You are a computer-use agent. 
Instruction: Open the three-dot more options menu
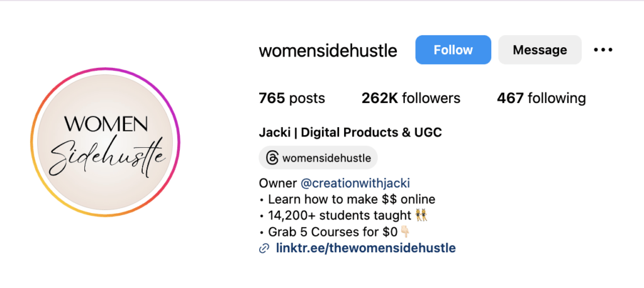click(603, 50)
